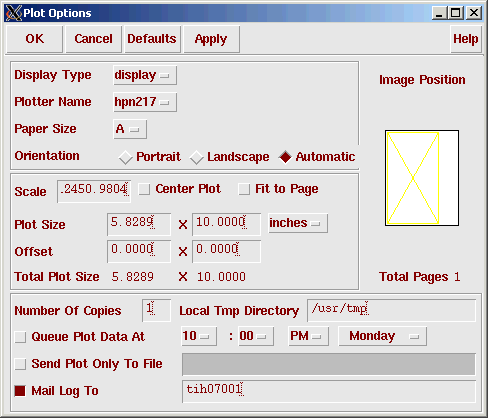Open the PM time period dropdown
Screen dimensions: 488x418
point(308,336)
